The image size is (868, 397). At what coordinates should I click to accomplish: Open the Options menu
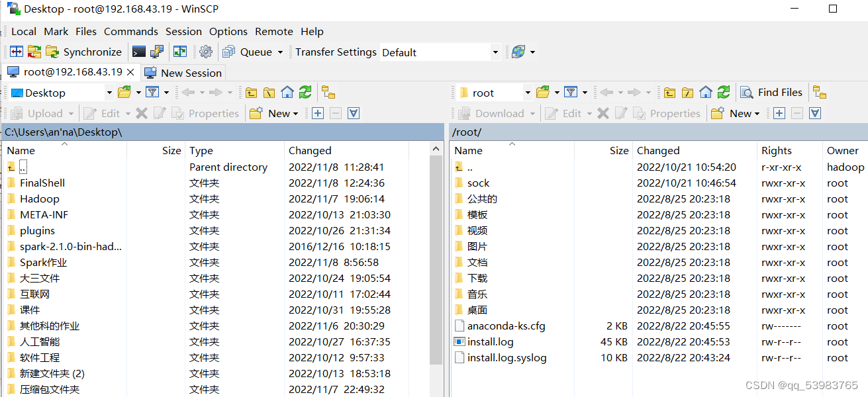coord(228,31)
